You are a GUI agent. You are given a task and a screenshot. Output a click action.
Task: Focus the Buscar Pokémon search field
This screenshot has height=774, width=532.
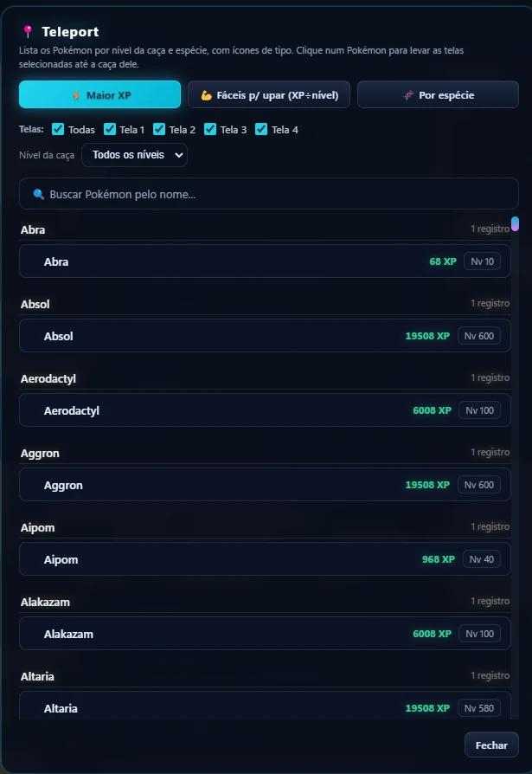pyautogui.click(x=269, y=194)
